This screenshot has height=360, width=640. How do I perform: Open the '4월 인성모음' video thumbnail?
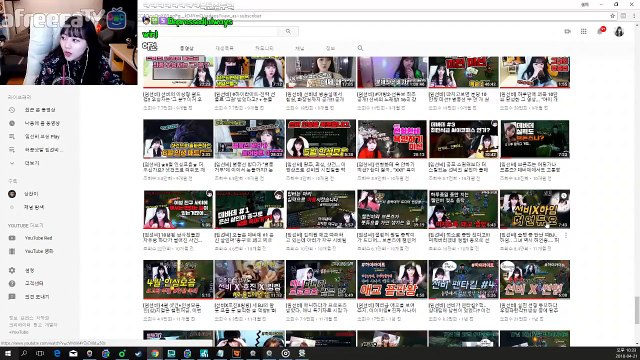(178, 280)
